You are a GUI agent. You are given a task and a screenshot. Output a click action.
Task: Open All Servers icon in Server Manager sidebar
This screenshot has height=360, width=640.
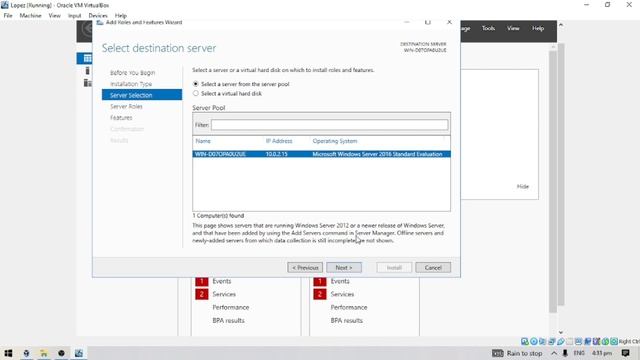[87, 83]
